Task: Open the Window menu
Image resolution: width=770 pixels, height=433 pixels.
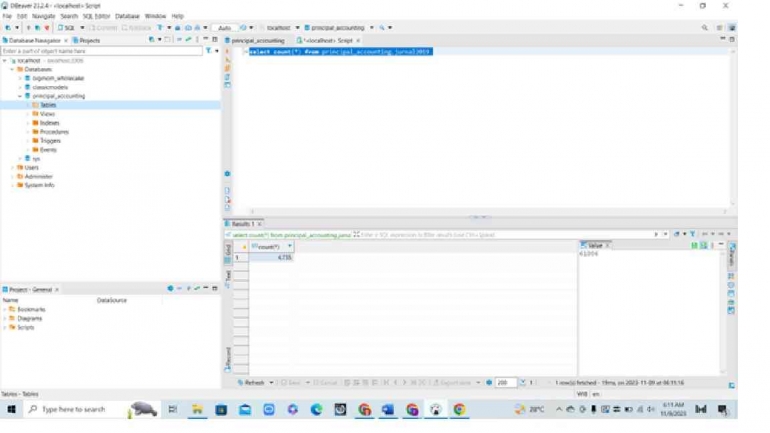Action: click(155, 16)
